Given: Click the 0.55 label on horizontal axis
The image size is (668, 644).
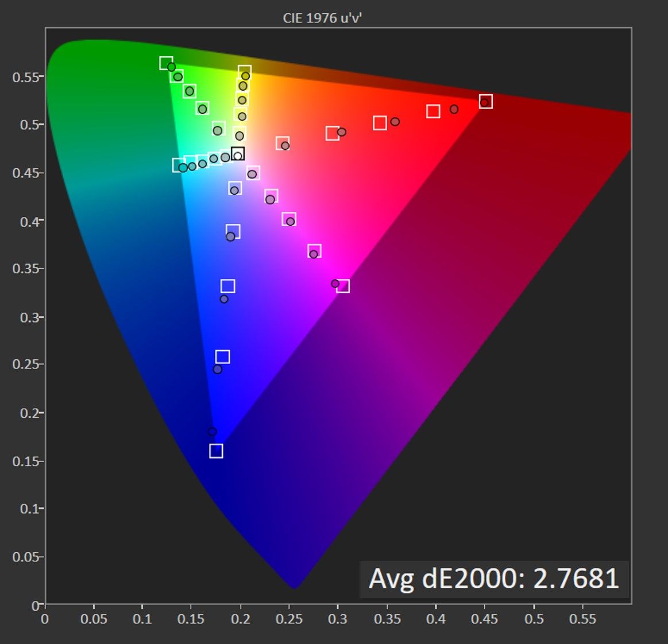Looking at the screenshot, I should 582,619.
